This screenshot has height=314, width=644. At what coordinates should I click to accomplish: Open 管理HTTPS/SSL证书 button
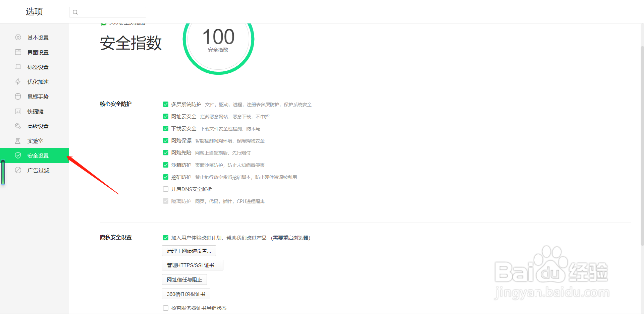[x=193, y=265]
